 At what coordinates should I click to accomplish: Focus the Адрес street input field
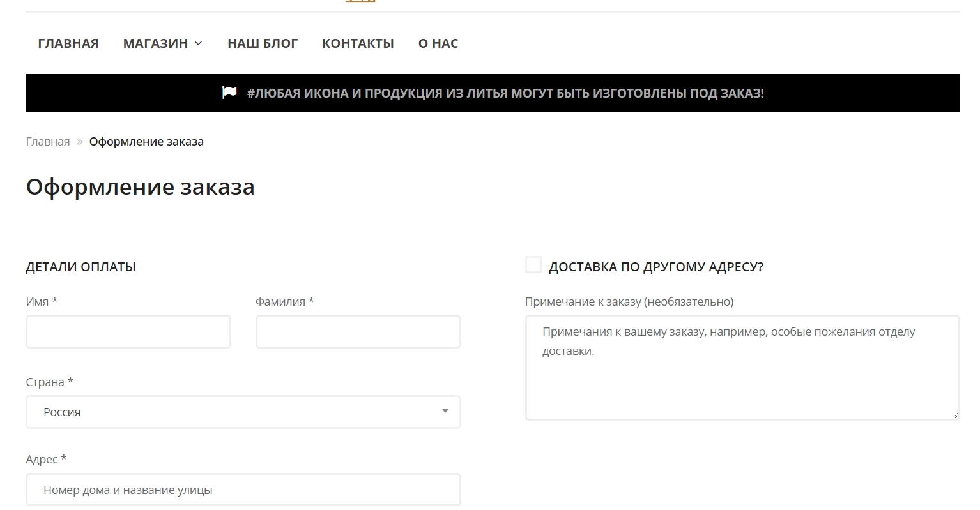[x=243, y=490]
